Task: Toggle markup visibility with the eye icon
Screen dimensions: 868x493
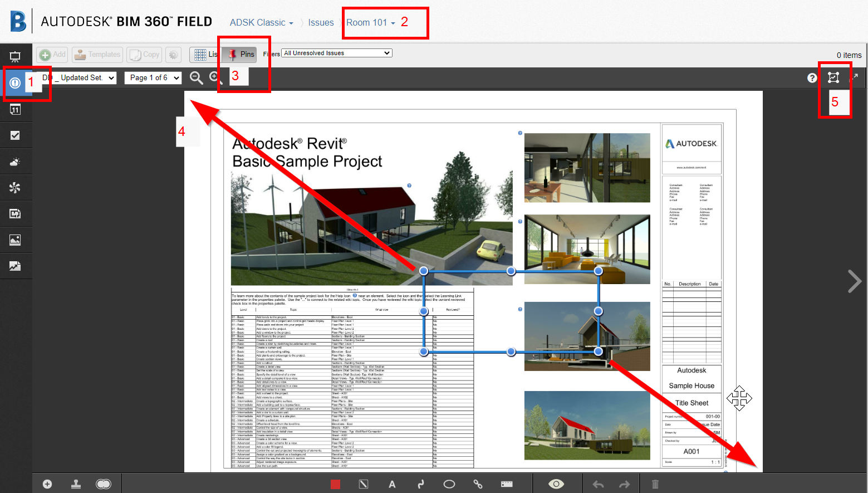Action: [556, 484]
